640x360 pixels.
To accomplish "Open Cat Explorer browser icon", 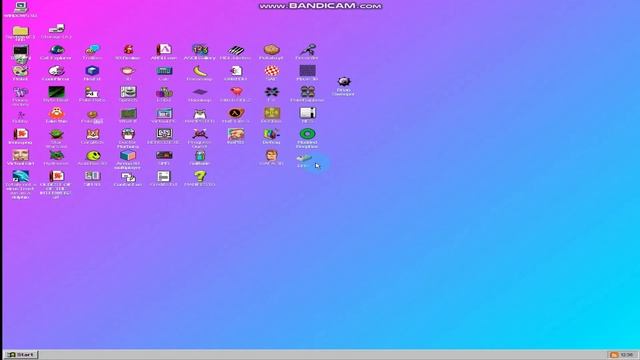I will 56,50.
